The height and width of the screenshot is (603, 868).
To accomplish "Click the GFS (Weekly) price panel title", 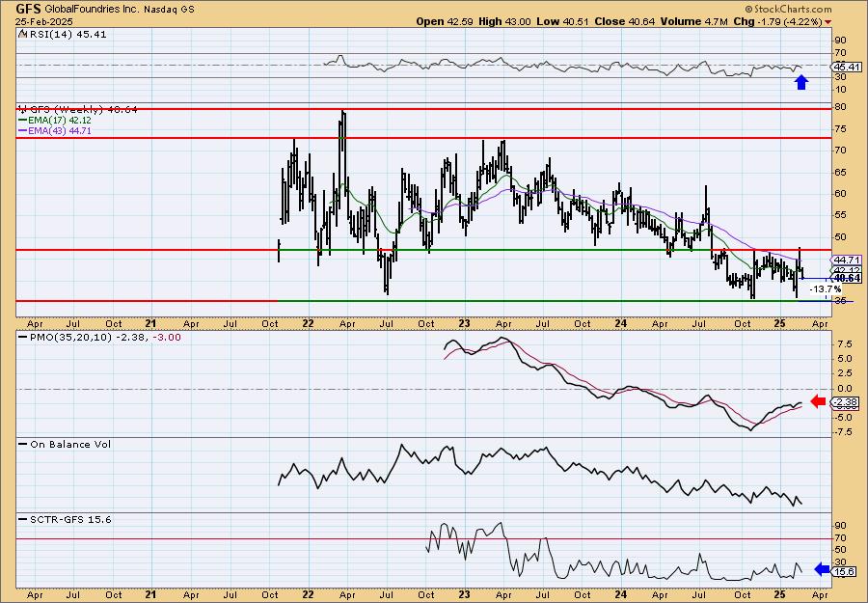I will click(84, 110).
